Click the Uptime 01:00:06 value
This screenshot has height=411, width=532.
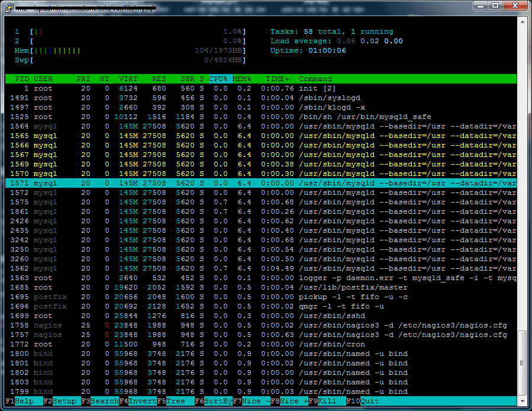(x=327, y=50)
